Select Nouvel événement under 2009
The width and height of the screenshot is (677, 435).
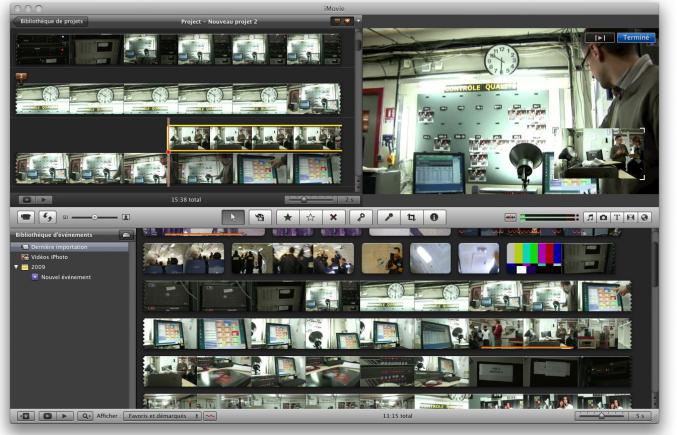coord(69,277)
